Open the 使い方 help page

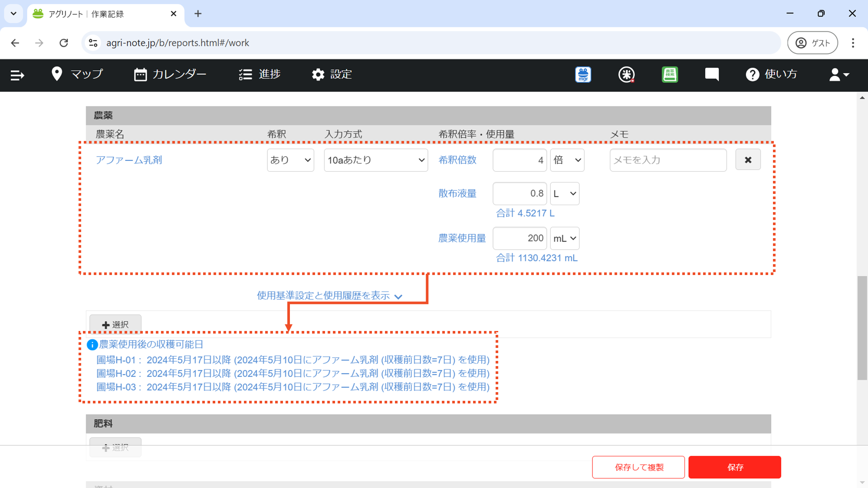click(x=771, y=74)
